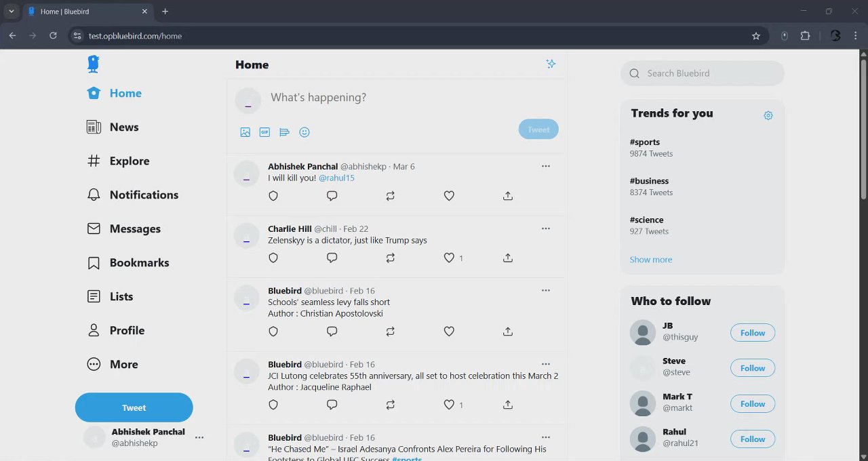Reply to the JCI Lutong tweet
868x461 pixels.
pos(332,405)
